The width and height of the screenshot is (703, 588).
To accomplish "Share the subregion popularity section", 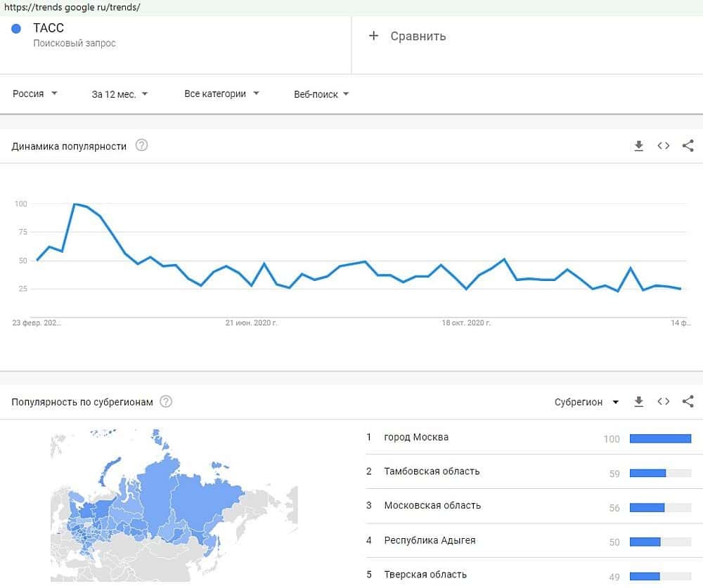I will pyautogui.click(x=688, y=402).
